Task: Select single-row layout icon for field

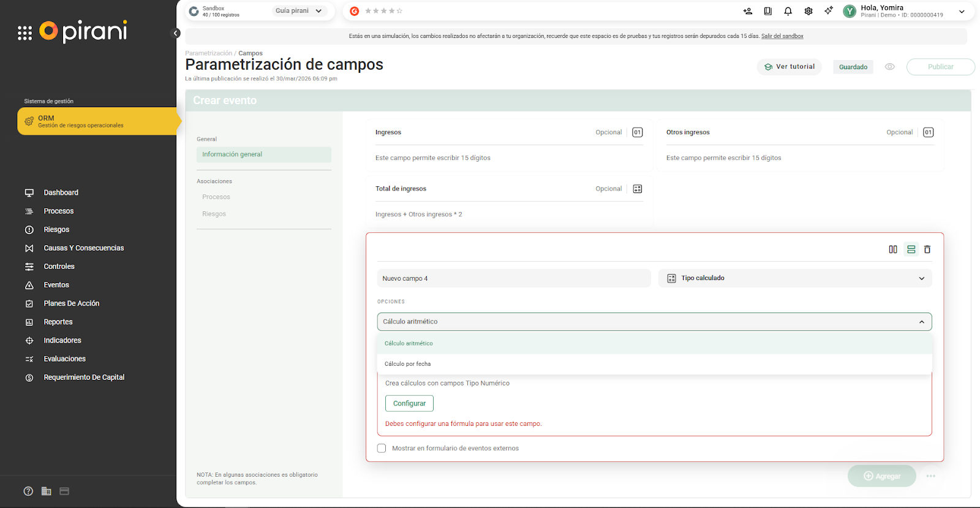Action: (x=911, y=249)
